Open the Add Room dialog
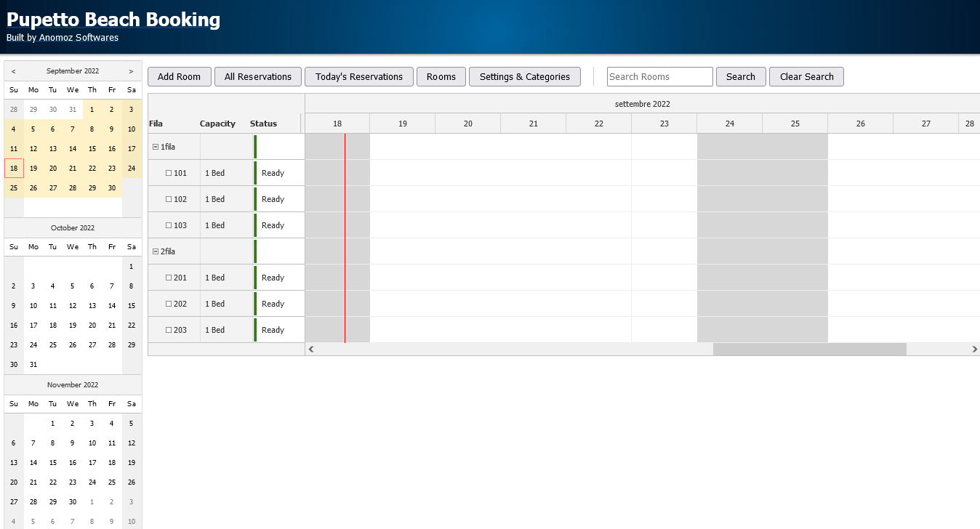Viewport: 980px width, 529px height. 179,76
